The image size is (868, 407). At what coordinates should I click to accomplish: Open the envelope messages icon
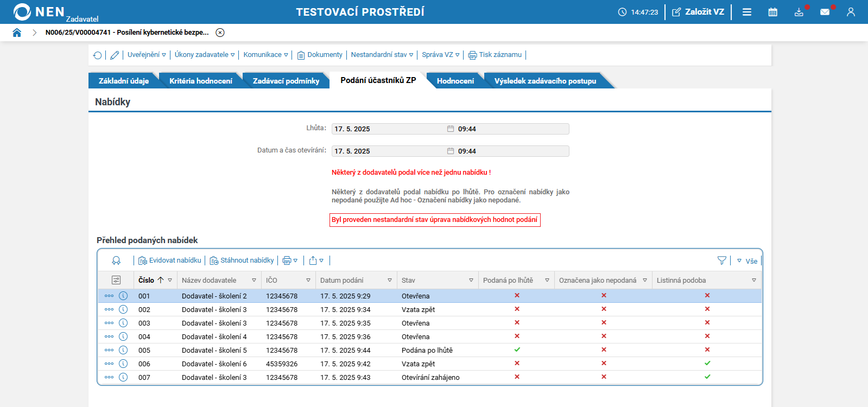coord(825,12)
